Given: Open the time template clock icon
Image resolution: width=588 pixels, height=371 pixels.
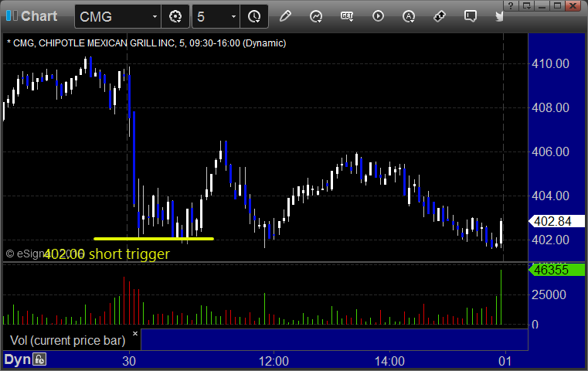Looking at the screenshot, I should (254, 16).
